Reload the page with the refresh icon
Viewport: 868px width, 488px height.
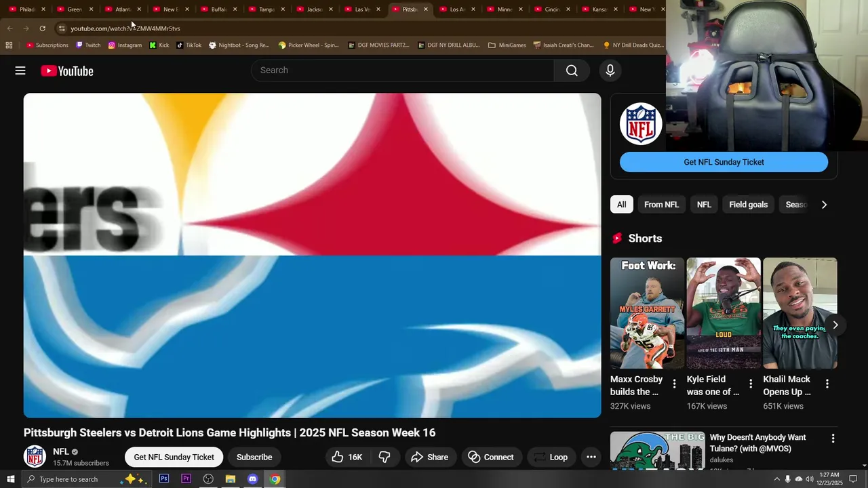[42, 28]
